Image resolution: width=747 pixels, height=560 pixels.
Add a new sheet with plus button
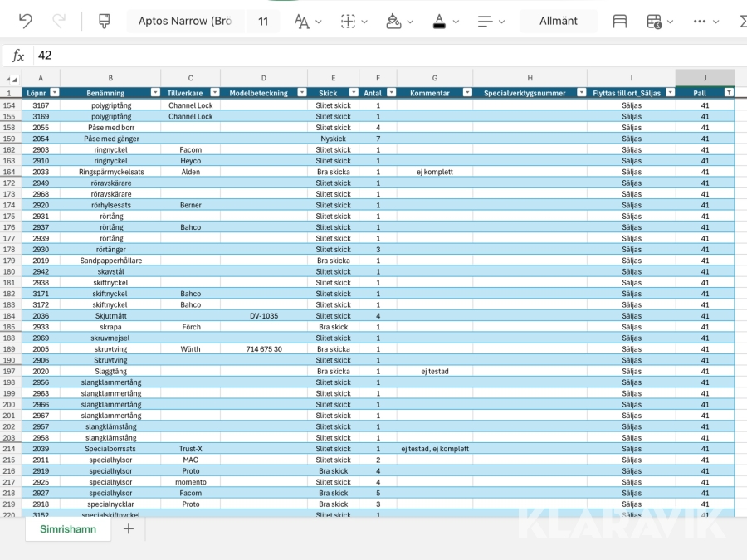[x=129, y=529]
